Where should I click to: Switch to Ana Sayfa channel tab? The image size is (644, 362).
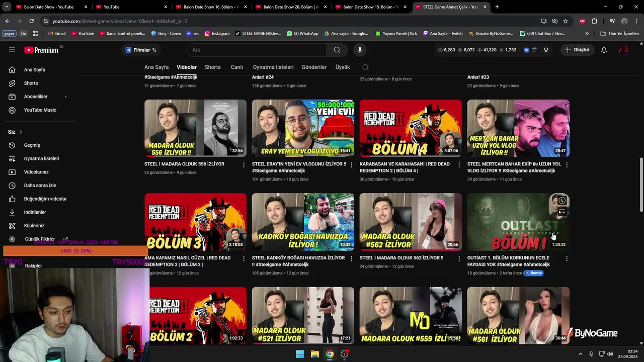click(156, 67)
